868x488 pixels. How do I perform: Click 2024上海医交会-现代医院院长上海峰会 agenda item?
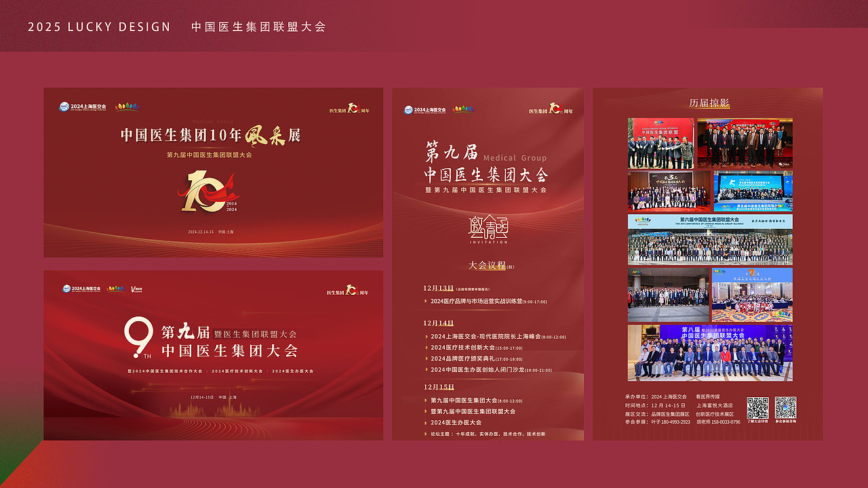[x=498, y=336]
